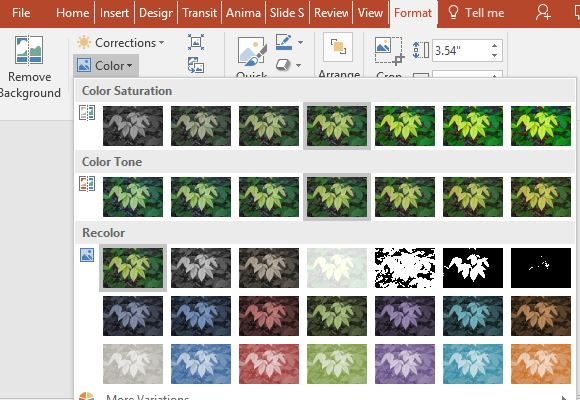Collapse the Color dropdown button
Image resolution: width=580 pixels, height=400 pixels.
pos(106,65)
